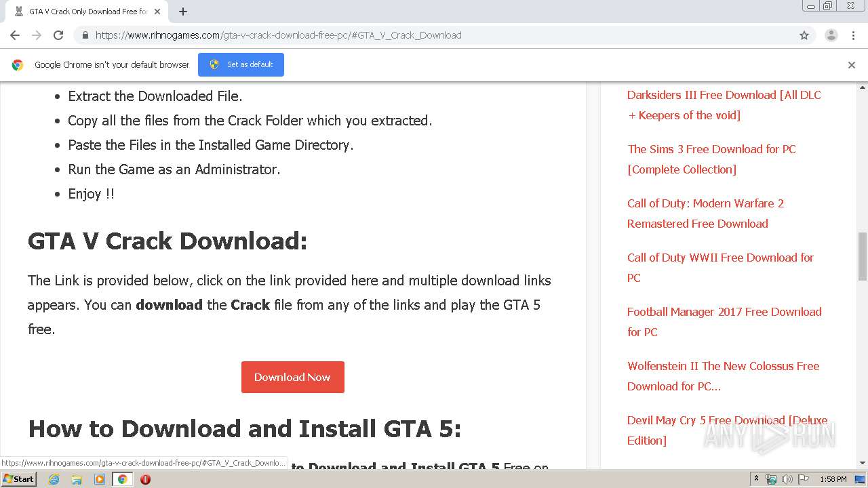Image resolution: width=868 pixels, height=488 pixels.
Task: Open the media player taskbar icon
Action: click(100, 479)
